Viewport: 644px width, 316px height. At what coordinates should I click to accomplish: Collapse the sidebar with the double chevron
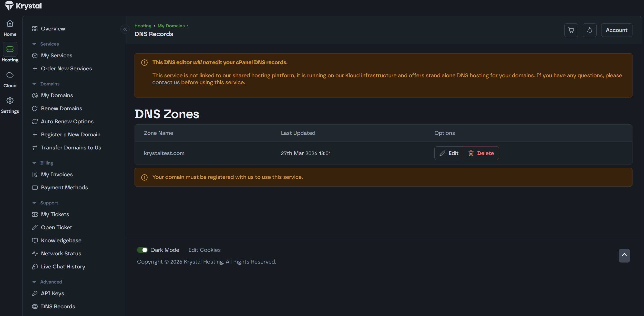[125, 29]
